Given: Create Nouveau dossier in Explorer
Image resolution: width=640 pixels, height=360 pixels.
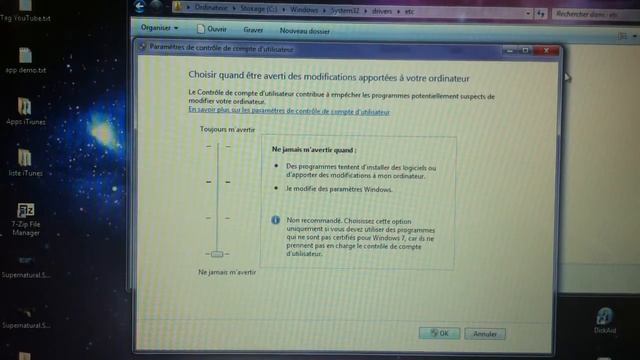Looking at the screenshot, I should pos(304,31).
